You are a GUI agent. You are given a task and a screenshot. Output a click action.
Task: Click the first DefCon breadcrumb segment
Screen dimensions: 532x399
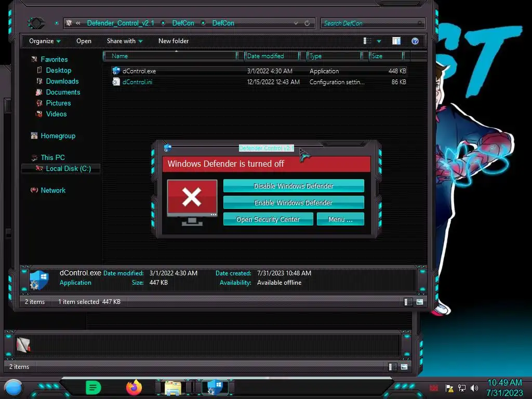coord(183,23)
